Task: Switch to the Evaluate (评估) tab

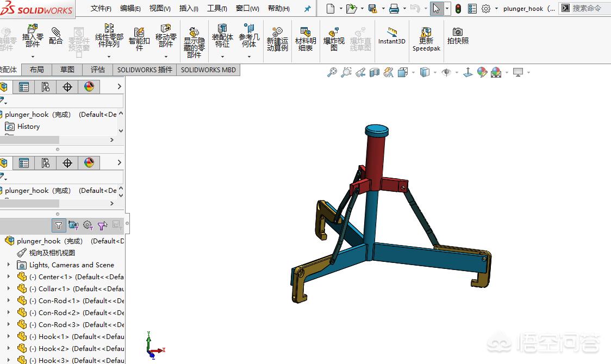Action: point(97,70)
